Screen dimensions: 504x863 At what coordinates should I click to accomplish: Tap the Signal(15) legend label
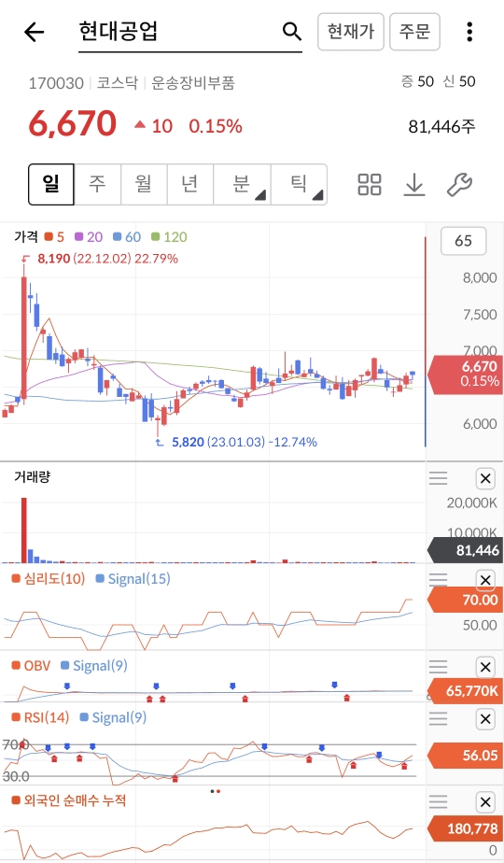(133, 579)
